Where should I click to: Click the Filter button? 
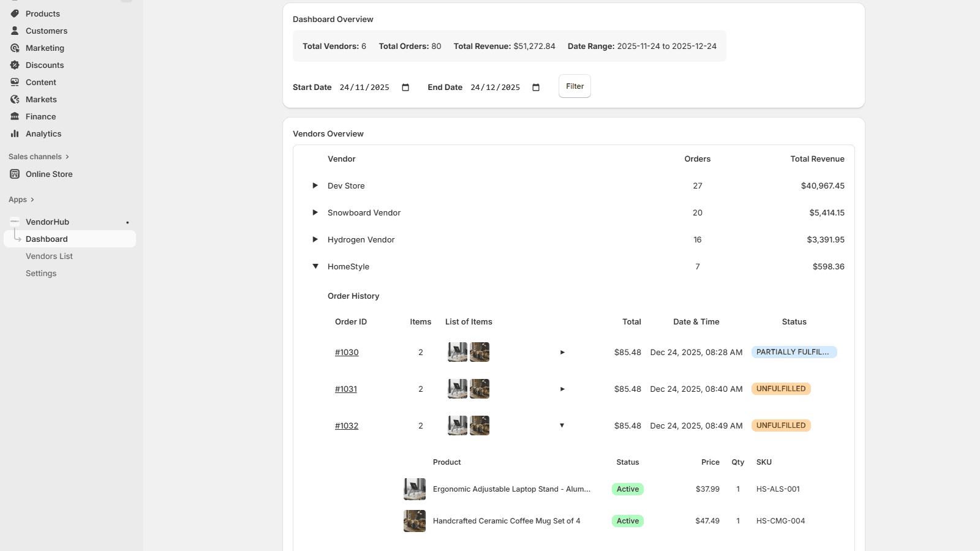tap(574, 86)
